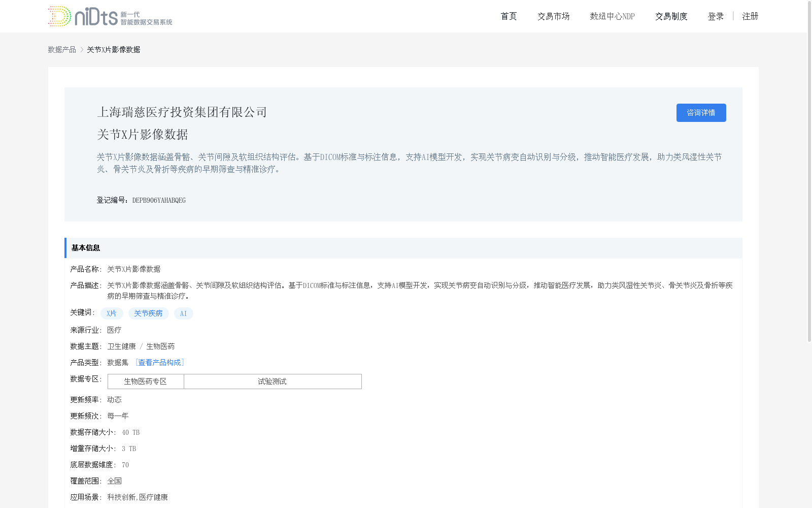This screenshot has width=812, height=508.
Task: Click the 数据集 product type value
Action: 118,363
